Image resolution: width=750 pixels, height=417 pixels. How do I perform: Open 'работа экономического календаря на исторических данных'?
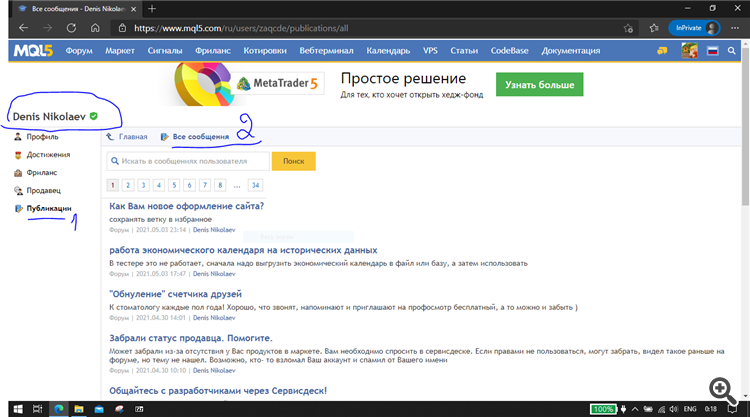(243, 250)
